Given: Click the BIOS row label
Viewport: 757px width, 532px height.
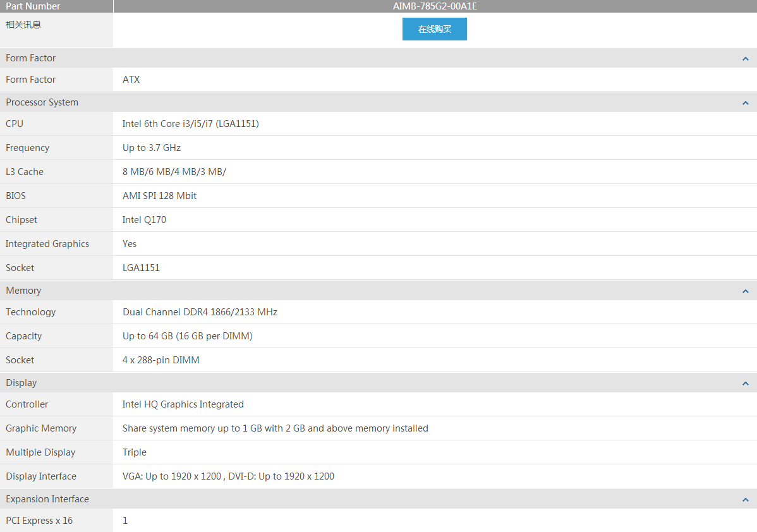Looking at the screenshot, I should [x=16, y=195].
